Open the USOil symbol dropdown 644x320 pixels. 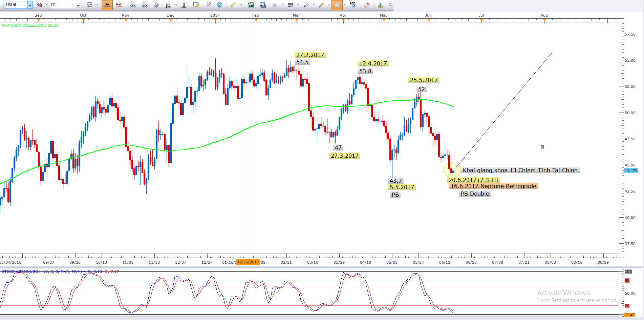(x=30, y=5)
